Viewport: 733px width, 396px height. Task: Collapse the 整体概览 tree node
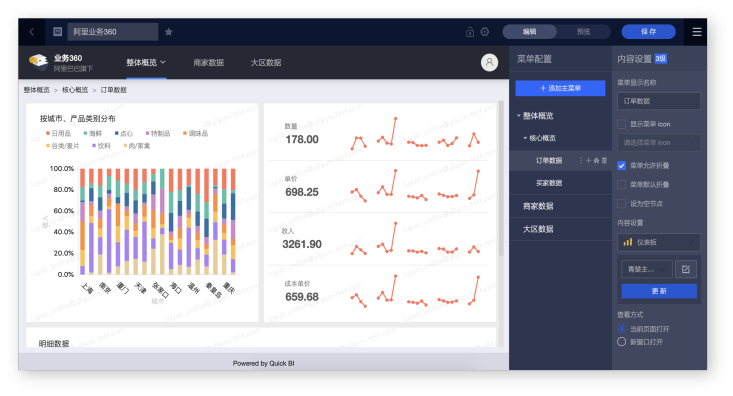coord(519,115)
